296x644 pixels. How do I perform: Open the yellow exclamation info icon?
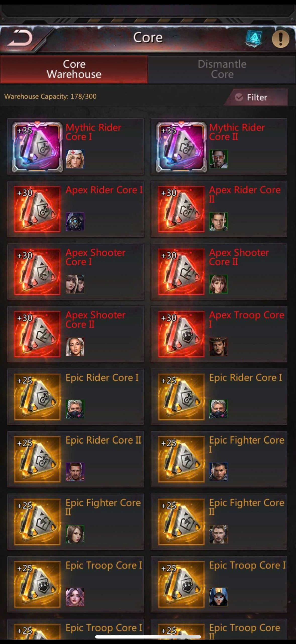tap(281, 39)
